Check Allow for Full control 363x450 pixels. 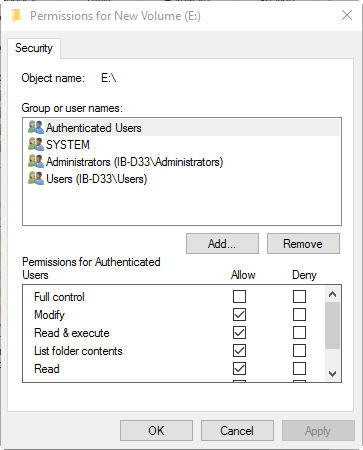point(239,296)
